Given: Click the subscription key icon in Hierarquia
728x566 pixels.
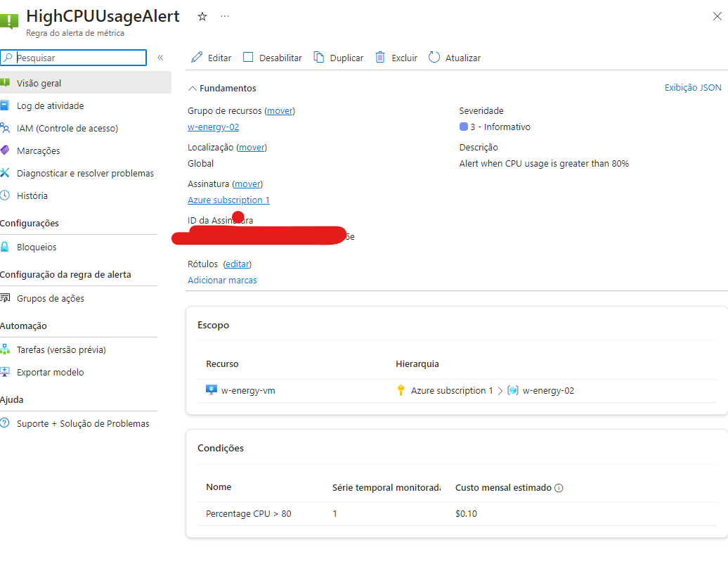Looking at the screenshot, I should click(x=401, y=390).
